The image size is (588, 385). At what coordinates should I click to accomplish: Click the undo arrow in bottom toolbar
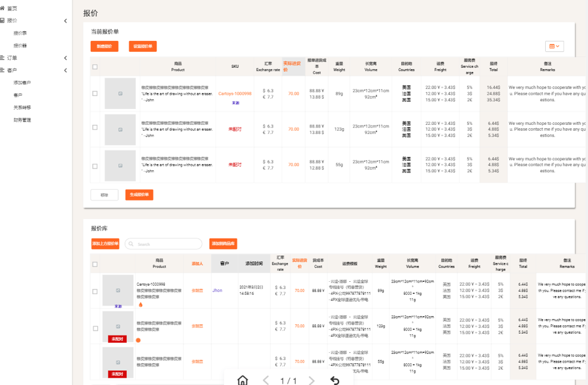pyautogui.click(x=335, y=381)
